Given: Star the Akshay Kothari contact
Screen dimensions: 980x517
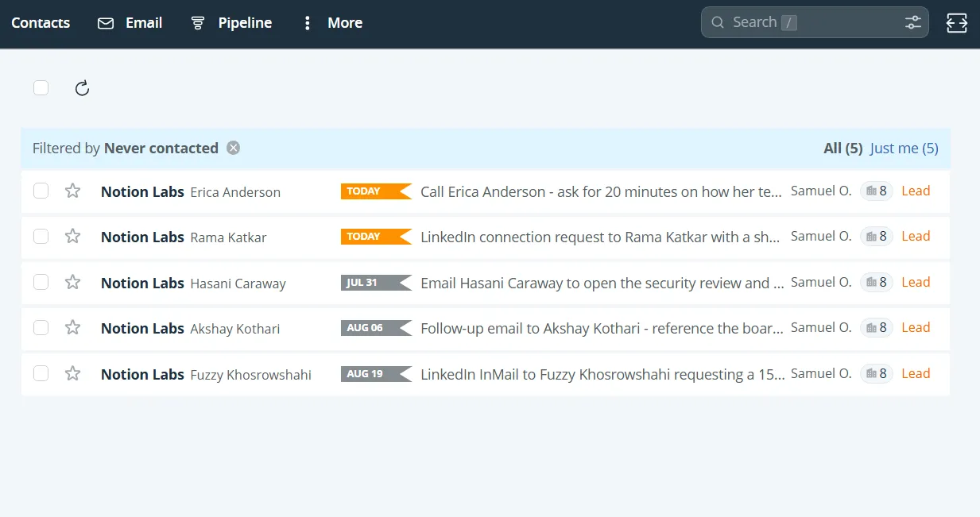Looking at the screenshot, I should [x=72, y=327].
